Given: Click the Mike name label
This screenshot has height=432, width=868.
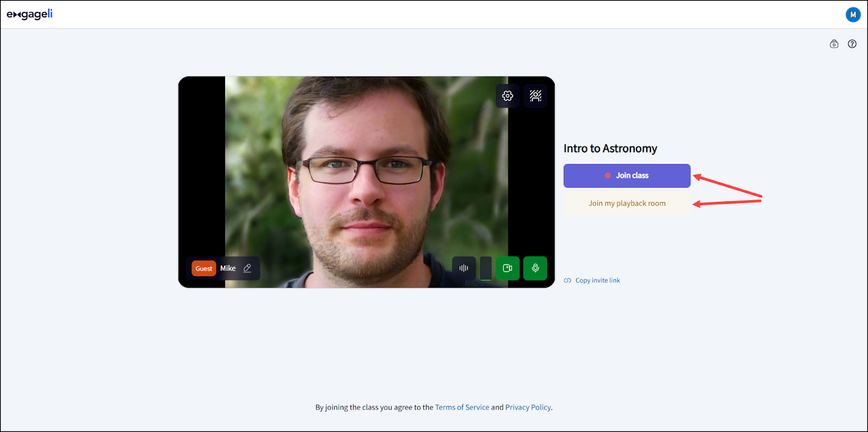Looking at the screenshot, I should point(228,268).
